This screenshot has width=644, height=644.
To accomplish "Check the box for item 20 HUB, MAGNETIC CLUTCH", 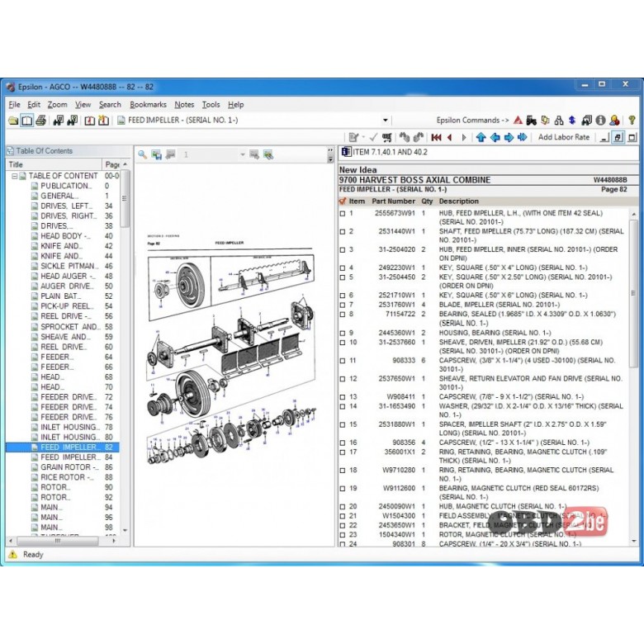I will point(343,507).
